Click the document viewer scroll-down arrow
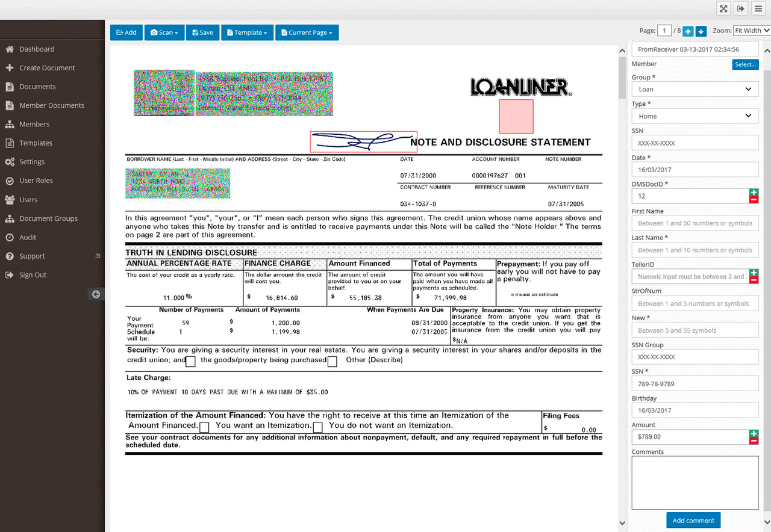The image size is (771, 532). click(623, 523)
